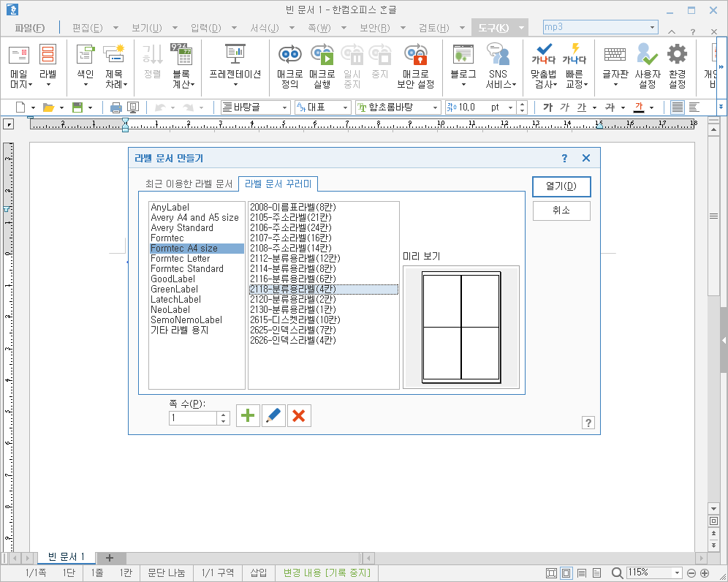728x582 pixels.
Task: Open Macro Definition
Action: pyautogui.click(x=289, y=67)
